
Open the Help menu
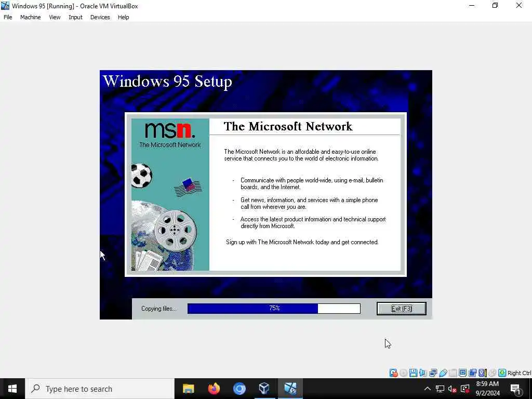tap(124, 17)
